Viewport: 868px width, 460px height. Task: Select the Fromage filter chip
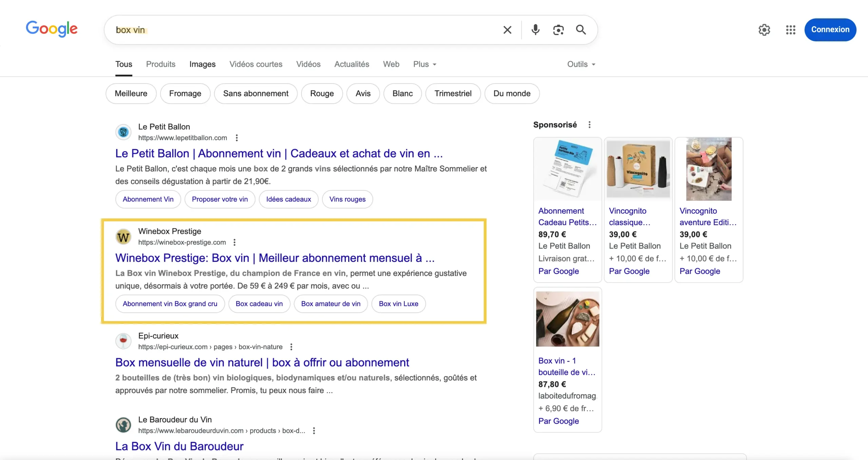[185, 93]
